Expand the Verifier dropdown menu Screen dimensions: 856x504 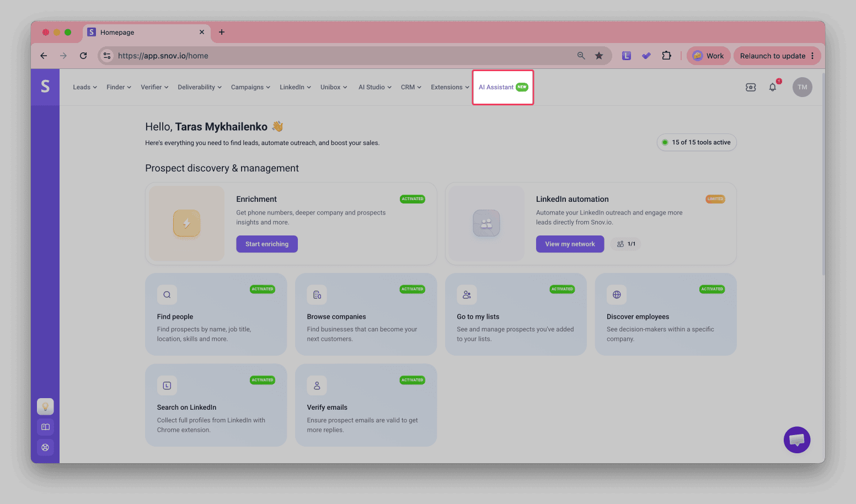tap(154, 87)
